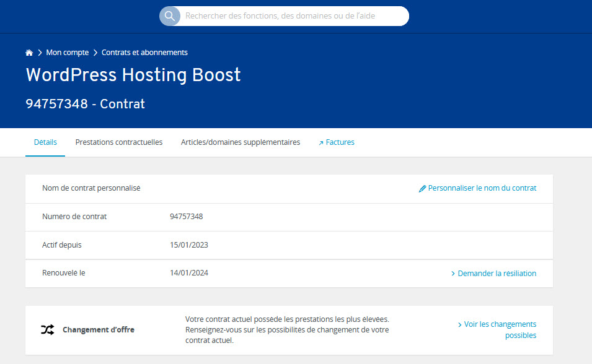Click the magnifier search icon
The height and width of the screenshot is (364, 592).
coord(169,16)
